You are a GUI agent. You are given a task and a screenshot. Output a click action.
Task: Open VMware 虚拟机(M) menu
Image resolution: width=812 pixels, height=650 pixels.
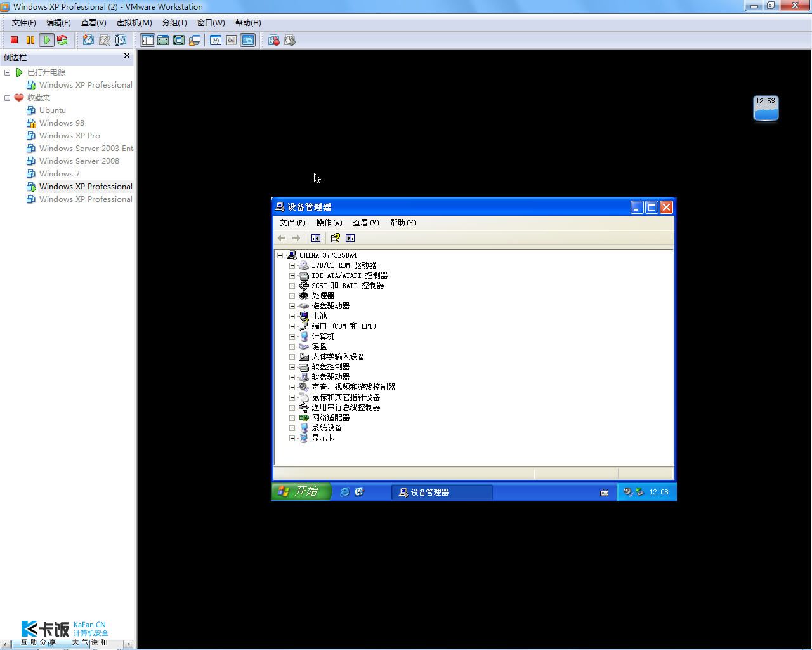pos(134,23)
